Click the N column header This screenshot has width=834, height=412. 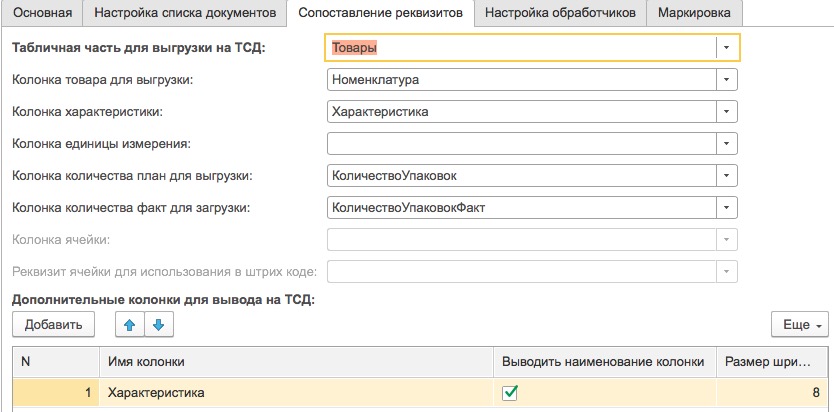point(56,362)
